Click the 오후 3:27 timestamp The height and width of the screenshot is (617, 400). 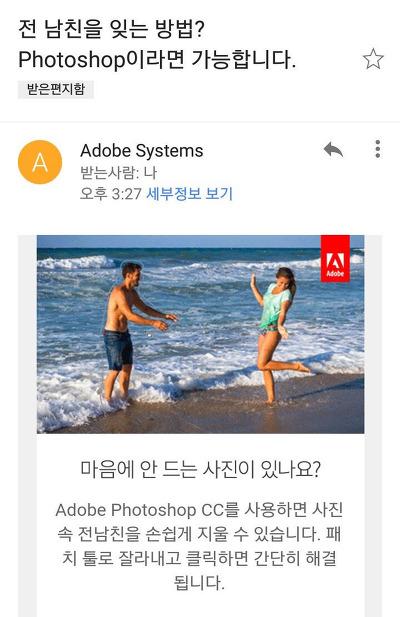coord(111,194)
